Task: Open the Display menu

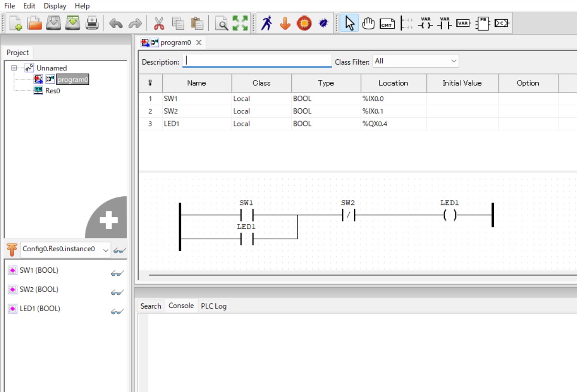Action: point(54,6)
